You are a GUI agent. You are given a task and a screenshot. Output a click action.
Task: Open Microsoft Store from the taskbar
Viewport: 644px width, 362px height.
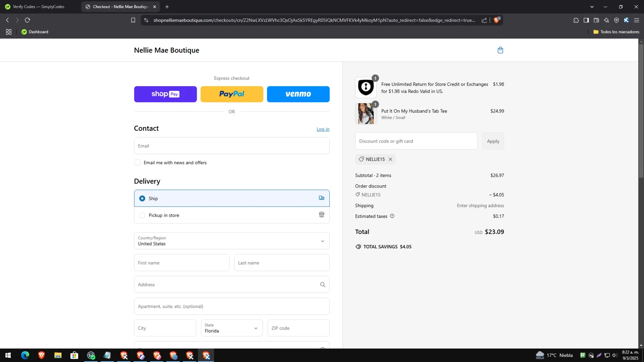74,355
